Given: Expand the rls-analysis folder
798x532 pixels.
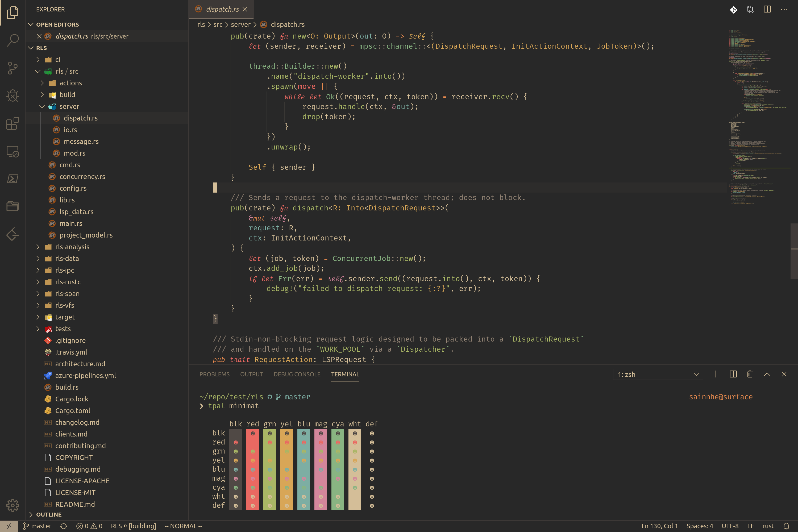Looking at the screenshot, I should [x=38, y=247].
